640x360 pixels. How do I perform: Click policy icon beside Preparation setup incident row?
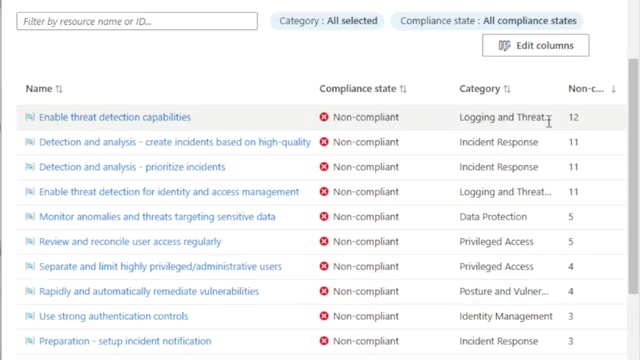coord(30,341)
